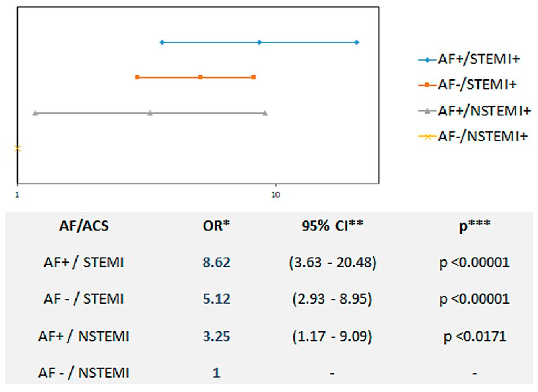The width and height of the screenshot is (538, 392).
Task: Click the yellow AF-/NSTEMI+ legend marker
Action: [x=427, y=137]
